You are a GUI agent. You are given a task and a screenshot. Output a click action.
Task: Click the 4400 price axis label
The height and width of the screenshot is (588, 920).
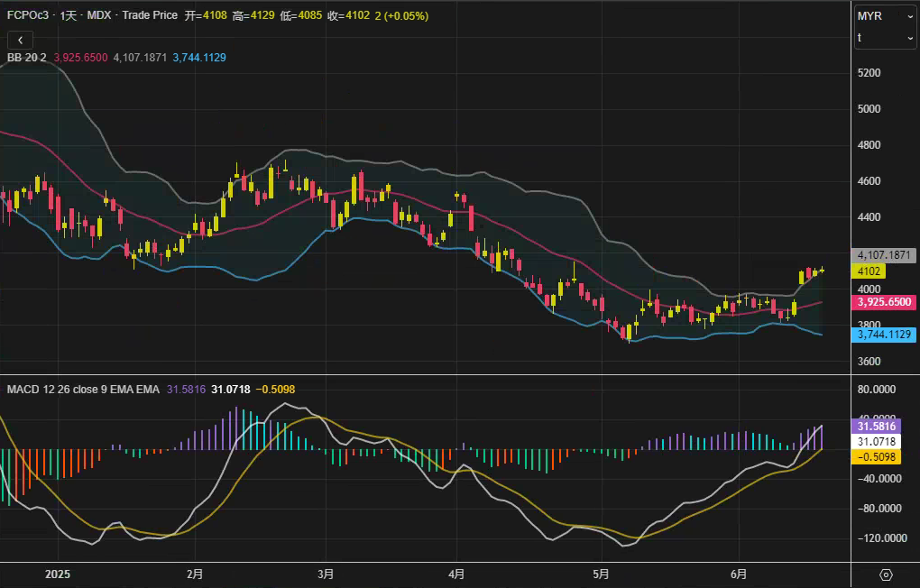coord(869,217)
